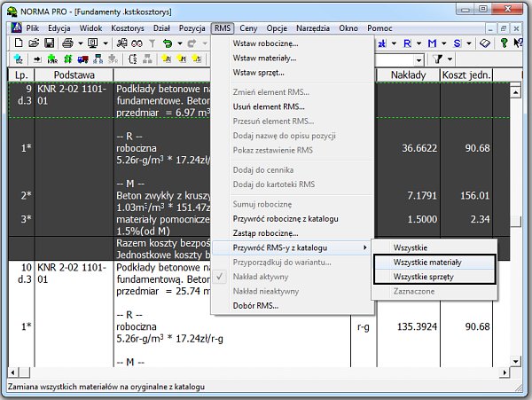Screen dimensions: 532x400
Task: Select Wszystkie sprzęty in the submenu
Action: tap(430, 278)
